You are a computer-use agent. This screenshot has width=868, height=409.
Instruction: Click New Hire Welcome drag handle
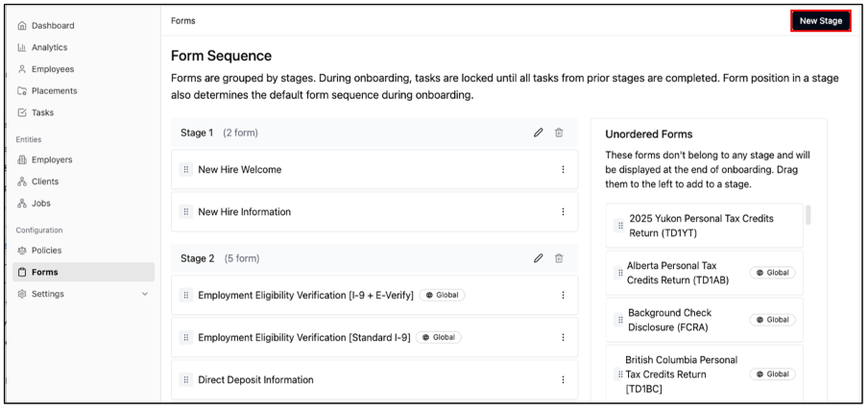pyautogui.click(x=186, y=169)
